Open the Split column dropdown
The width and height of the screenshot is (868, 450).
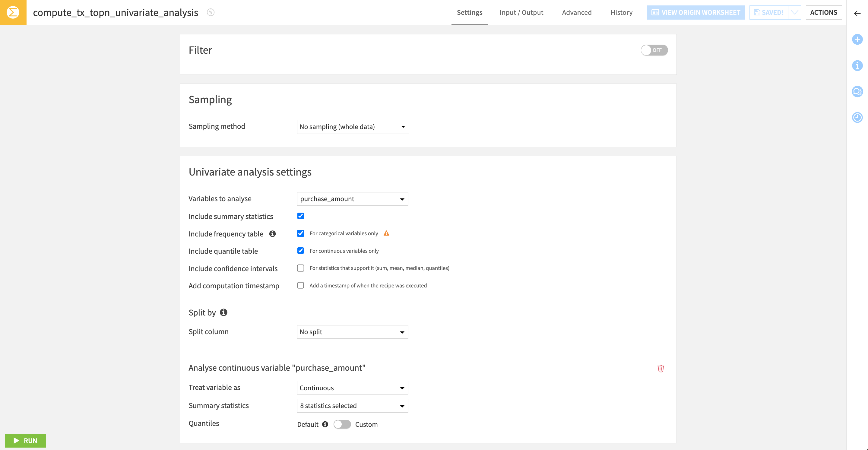pos(352,332)
